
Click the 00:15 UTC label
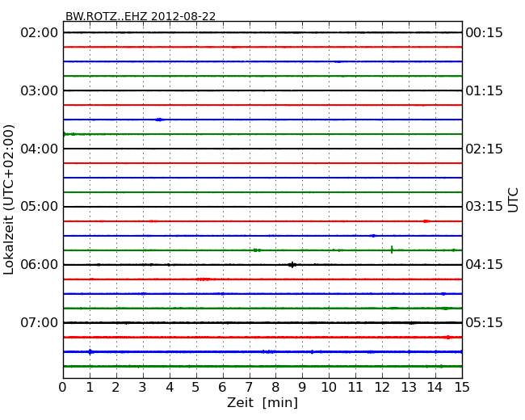click(x=484, y=33)
